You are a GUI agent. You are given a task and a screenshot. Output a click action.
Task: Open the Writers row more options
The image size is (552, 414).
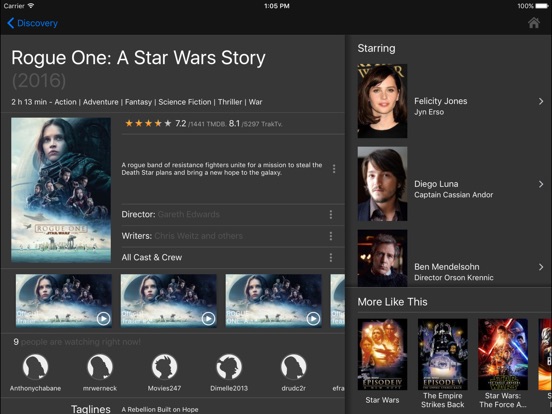tap(331, 236)
